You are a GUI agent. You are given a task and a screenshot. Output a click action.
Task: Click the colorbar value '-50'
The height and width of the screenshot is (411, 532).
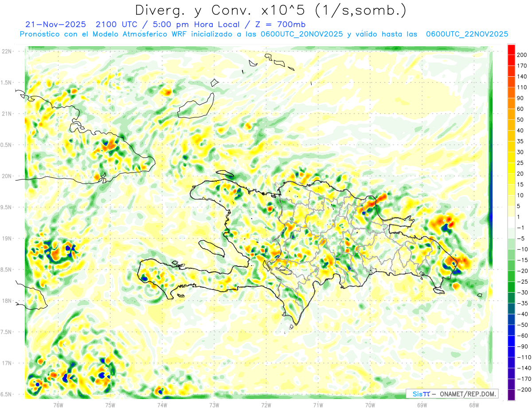[x=522, y=325]
